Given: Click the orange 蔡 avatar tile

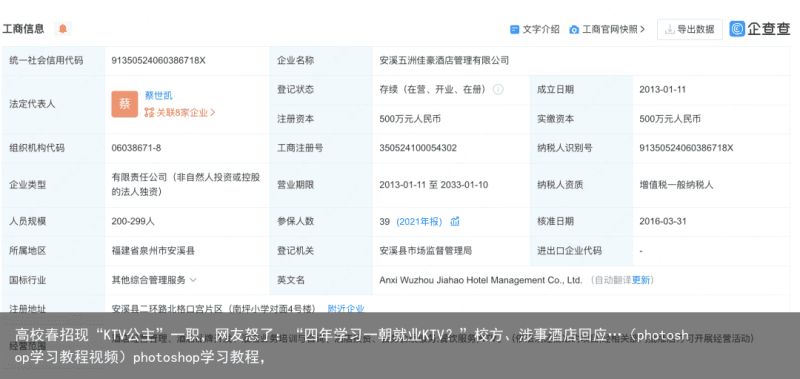Looking at the screenshot, I should pos(124,104).
